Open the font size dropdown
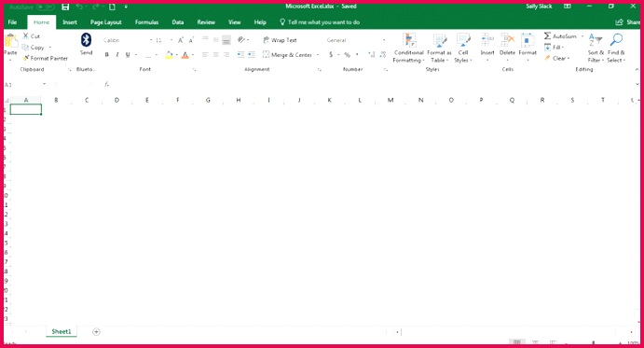Image resolution: width=644 pixels, height=348 pixels. click(x=171, y=40)
